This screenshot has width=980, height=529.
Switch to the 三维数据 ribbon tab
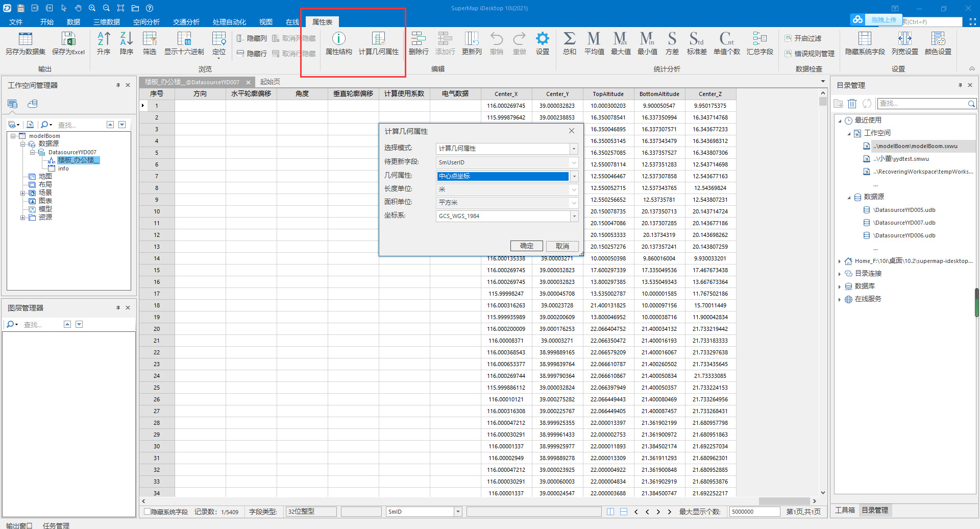click(107, 22)
